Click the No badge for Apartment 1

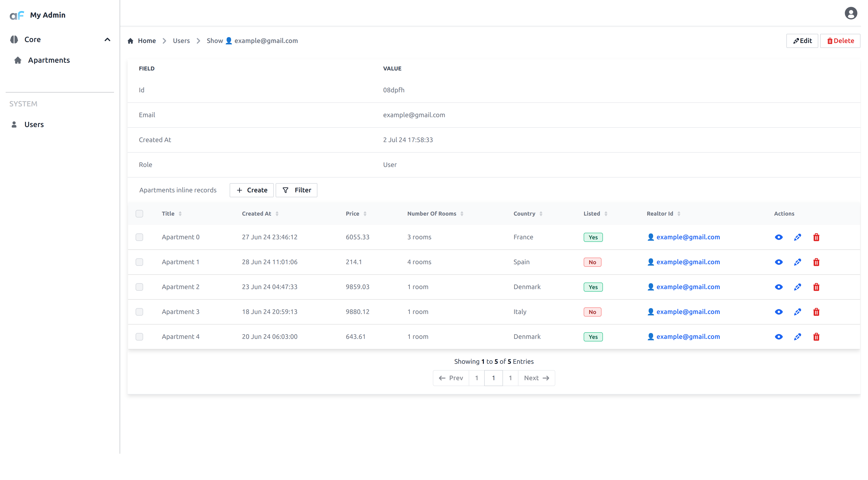[x=592, y=263]
